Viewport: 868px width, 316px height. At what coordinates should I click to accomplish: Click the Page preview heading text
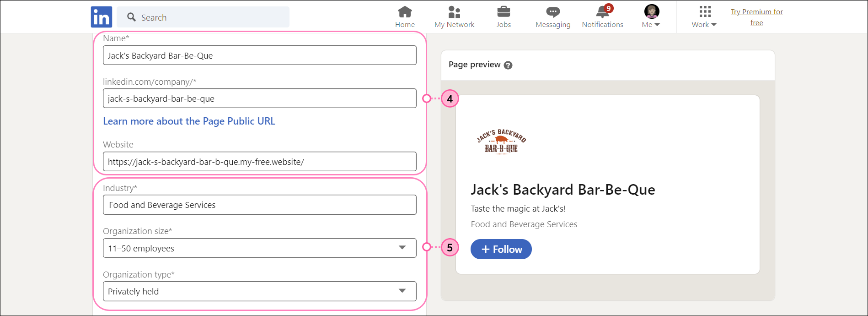click(474, 65)
